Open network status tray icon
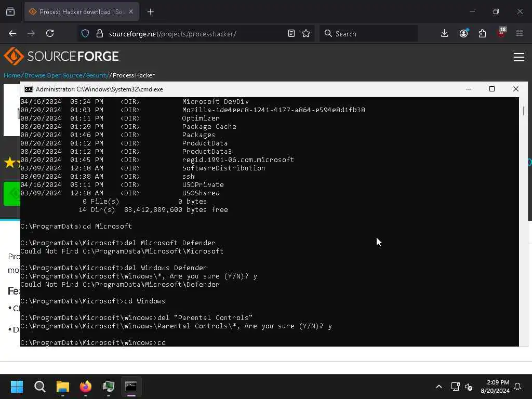Screen dimensions: 532x399 pyautogui.click(x=455, y=387)
